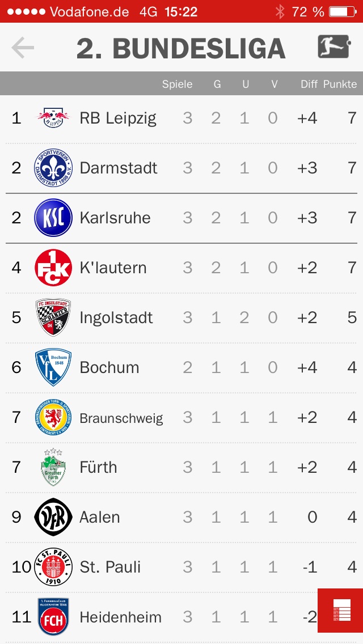The width and height of the screenshot is (363, 644).
Task: Tap the Diff column header
Action: point(309,84)
